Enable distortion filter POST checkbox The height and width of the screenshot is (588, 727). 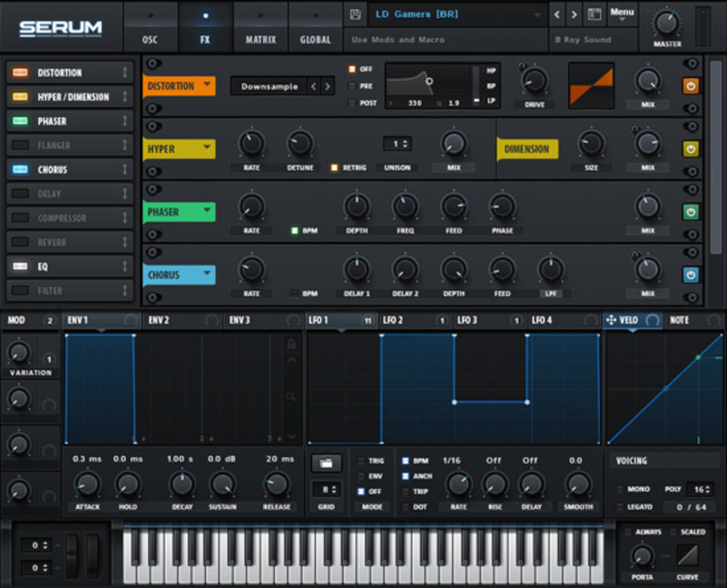(x=352, y=102)
